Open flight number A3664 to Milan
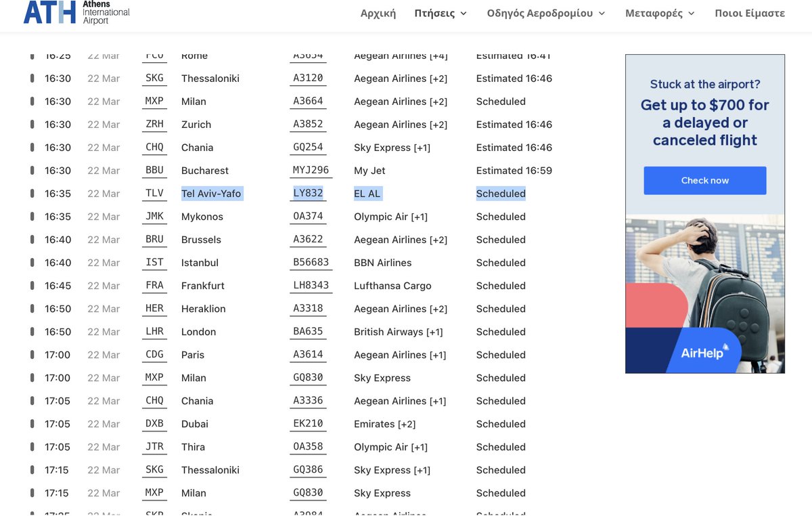 tap(308, 102)
